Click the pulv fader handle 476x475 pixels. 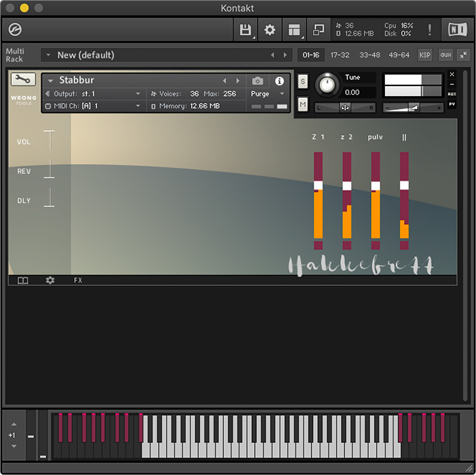pyautogui.click(x=375, y=186)
